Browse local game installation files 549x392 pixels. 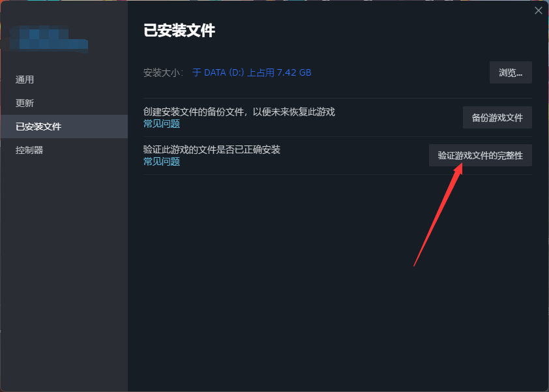tap(511, 72)
